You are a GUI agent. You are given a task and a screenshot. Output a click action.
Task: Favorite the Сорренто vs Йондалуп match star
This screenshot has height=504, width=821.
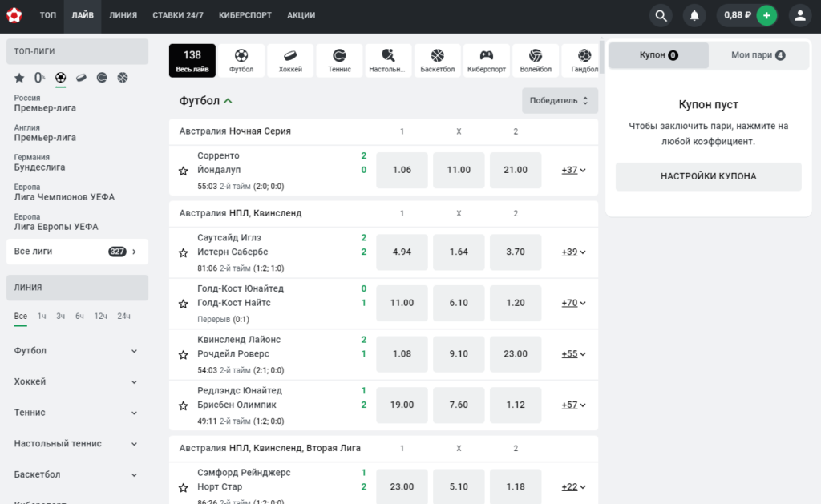tap(184, 171)
